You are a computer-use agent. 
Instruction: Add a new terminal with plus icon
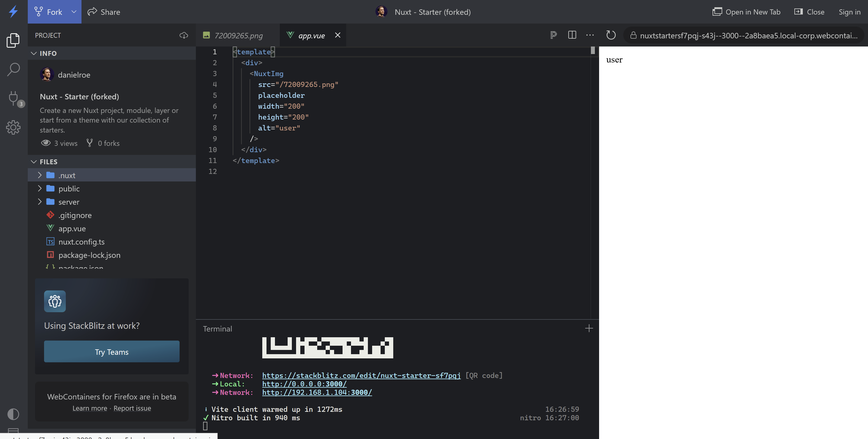pos(589,328)
